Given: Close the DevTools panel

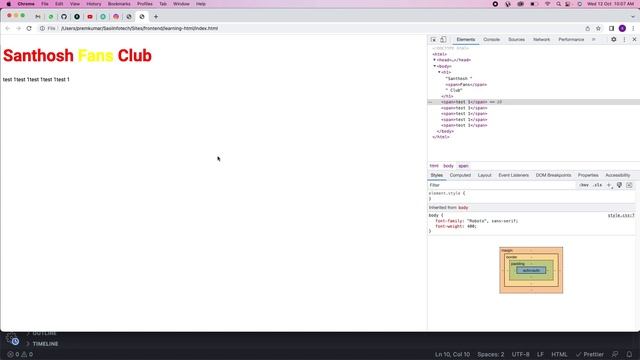Looking at the screenshot, I should tap(634, 40).
